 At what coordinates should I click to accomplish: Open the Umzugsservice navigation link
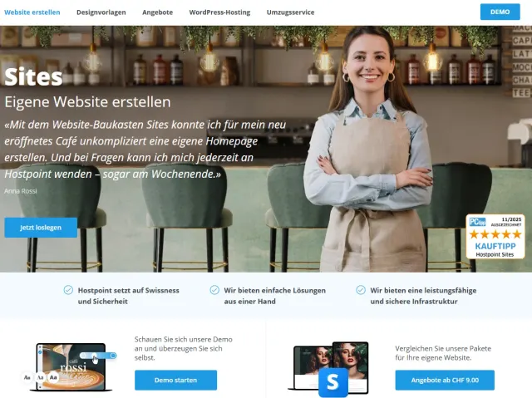click(x=290, y=12)
